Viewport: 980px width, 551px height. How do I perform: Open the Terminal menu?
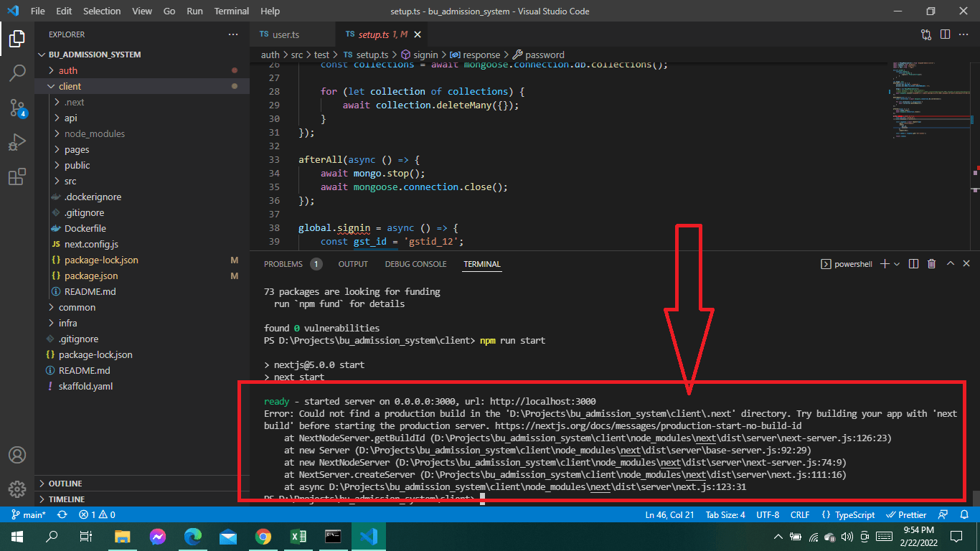point(232,11)
